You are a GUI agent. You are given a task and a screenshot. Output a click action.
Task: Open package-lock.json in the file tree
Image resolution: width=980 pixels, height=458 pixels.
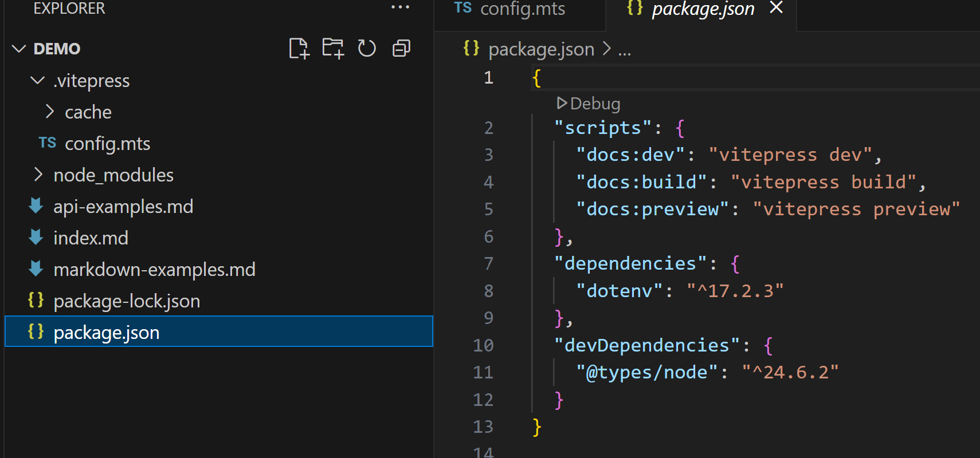[127, 301]
